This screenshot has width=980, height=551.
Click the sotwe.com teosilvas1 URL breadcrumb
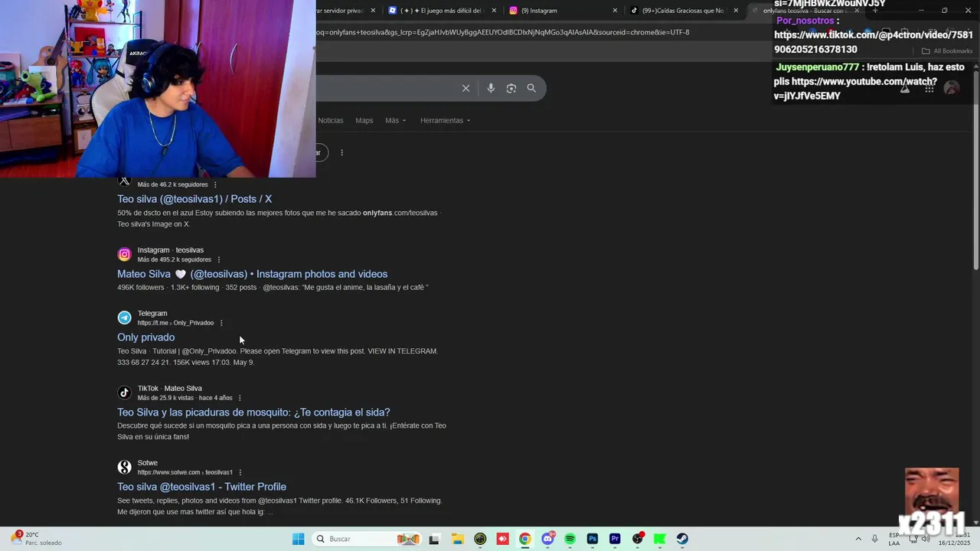coord(185,472)
